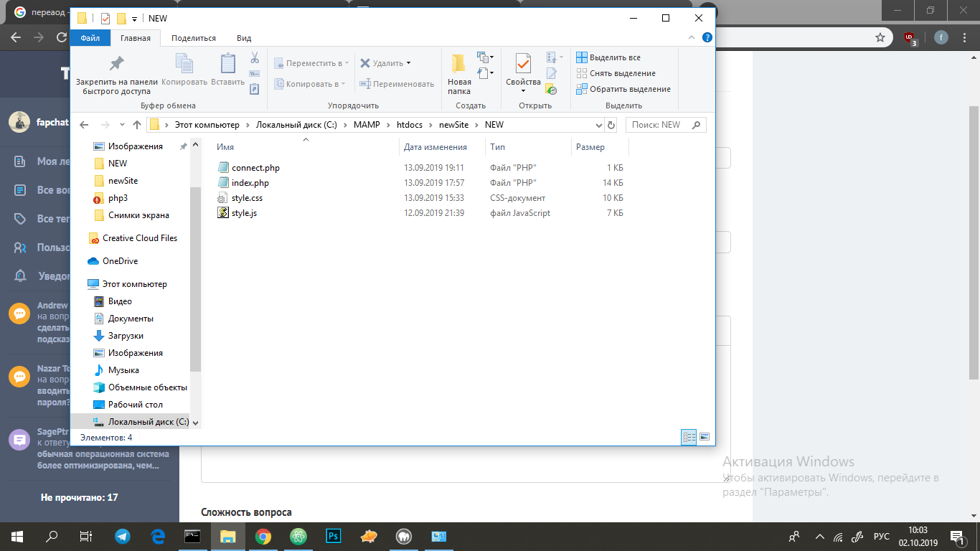Open Explorer help question mark icon
Viewport: 980px width, 551px height.
click(x=707, y=38)
